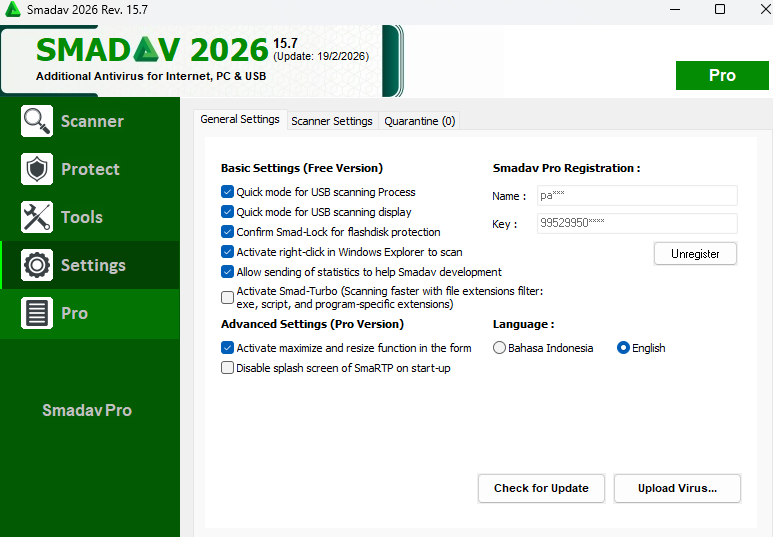Click the Tools wrench icon
Viewport: 773px width, 537px height.
(x=37, y=217)
